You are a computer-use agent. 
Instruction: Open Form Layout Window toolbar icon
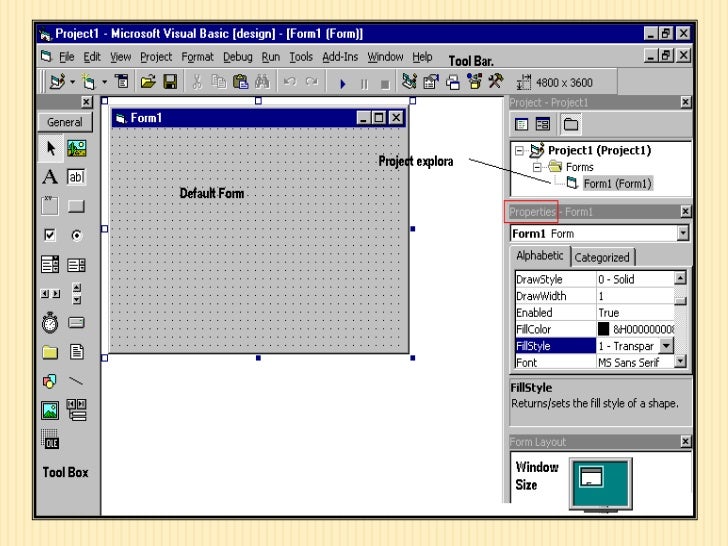pos(453,83)
